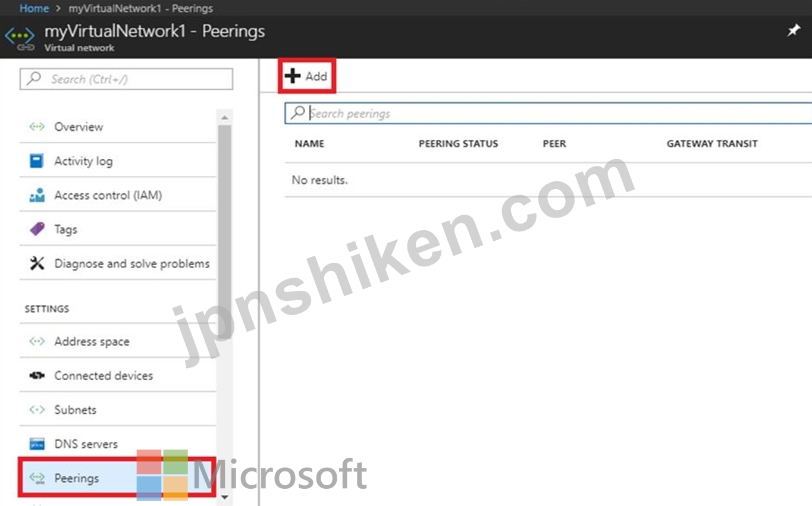Image resolution: width=812 pixels, height=506 pixels.
Task: Click sidebar scrollbar up arrow
Action: click(x=224, y=118)
